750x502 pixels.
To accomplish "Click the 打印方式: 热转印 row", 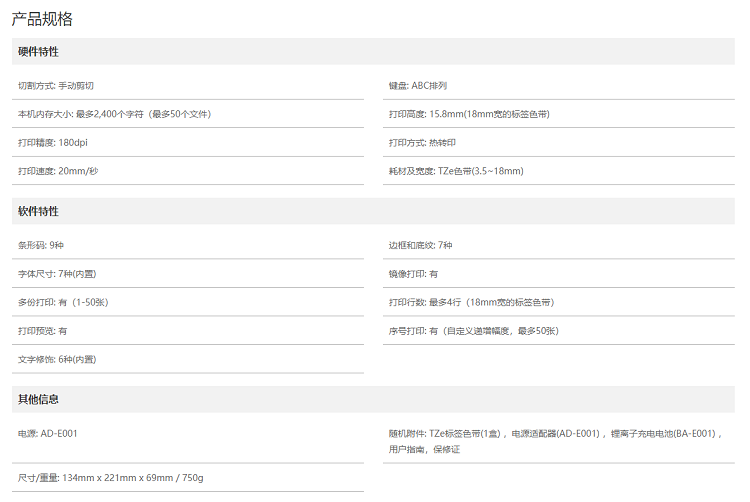I will (x=559, y=142).
